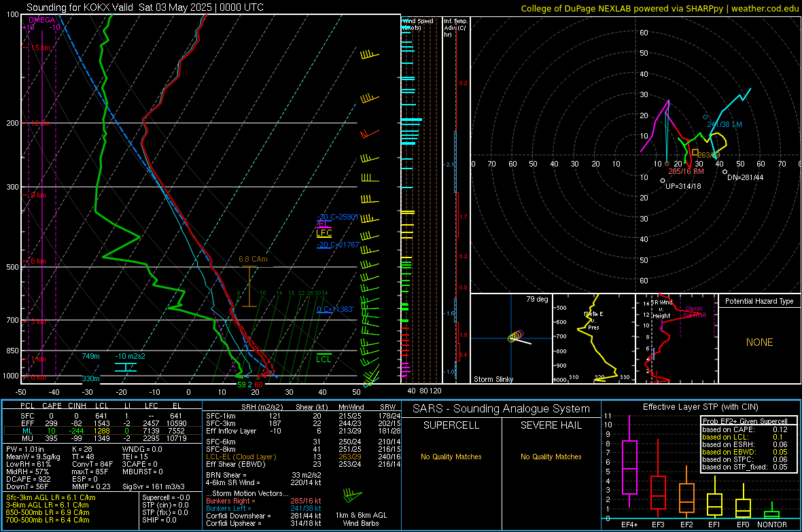Select the 6.8 C/km lapse rate label
Image resolution: width=802 pixels, height=532 pixels.
(254, 259)
